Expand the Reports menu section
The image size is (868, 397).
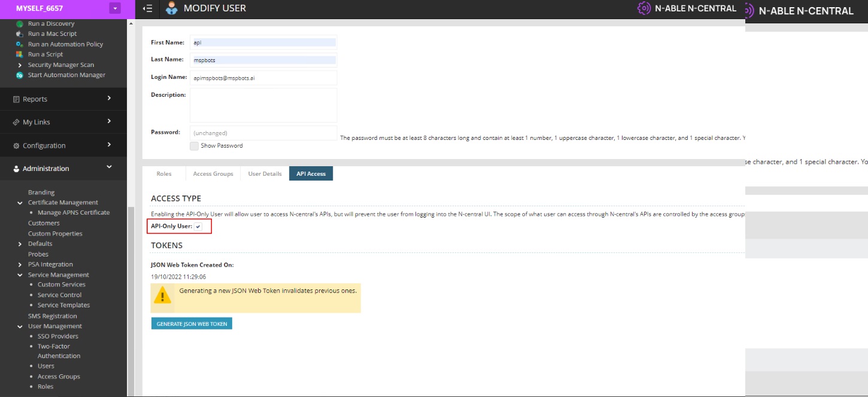pos(109,98)
